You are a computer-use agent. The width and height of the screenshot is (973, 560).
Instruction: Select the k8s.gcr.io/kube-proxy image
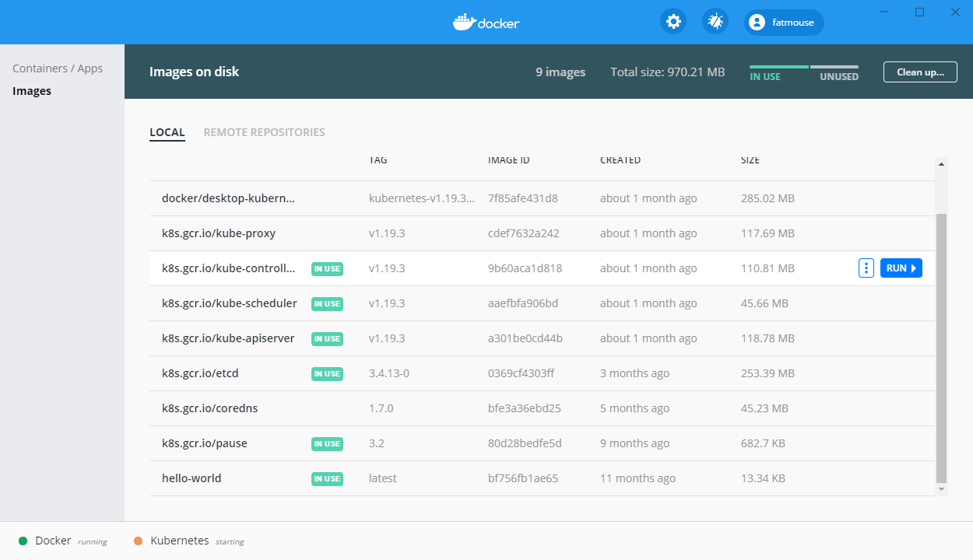(542, 233)
